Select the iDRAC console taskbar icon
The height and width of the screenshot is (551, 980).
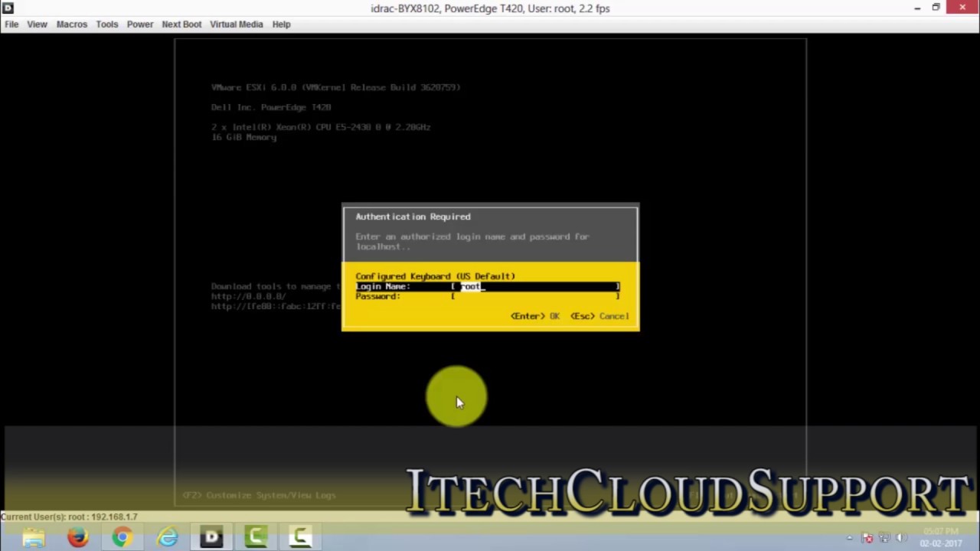pyautogui.click(x=211, y=537)
